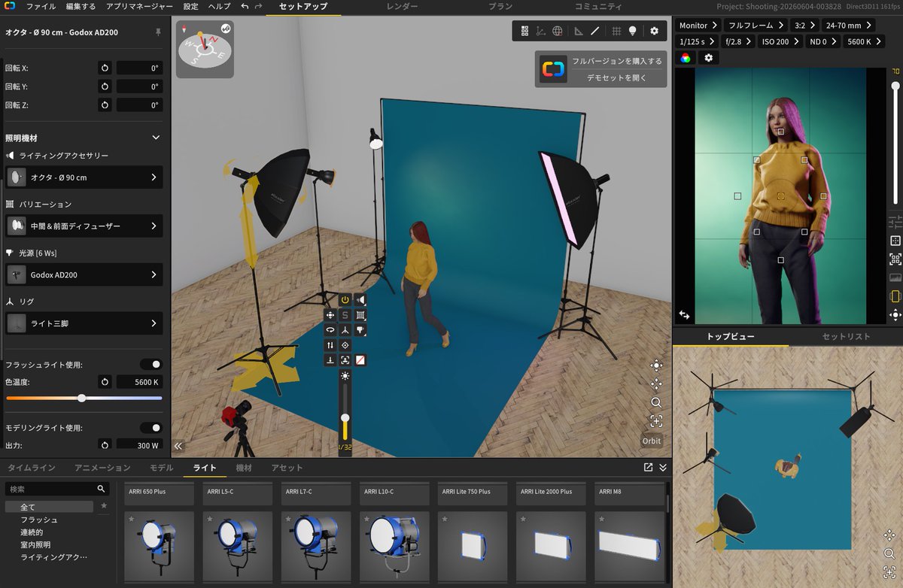This screenshot has height=588, width=903.
Task: Click the redo arrow in top bar
Action: [259, 7]
